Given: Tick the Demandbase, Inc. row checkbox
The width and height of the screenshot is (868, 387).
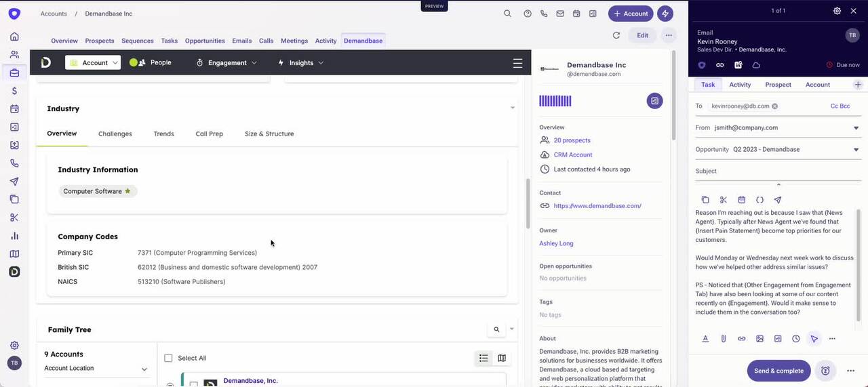Looking at the screenshot, I should pos(193,384).
